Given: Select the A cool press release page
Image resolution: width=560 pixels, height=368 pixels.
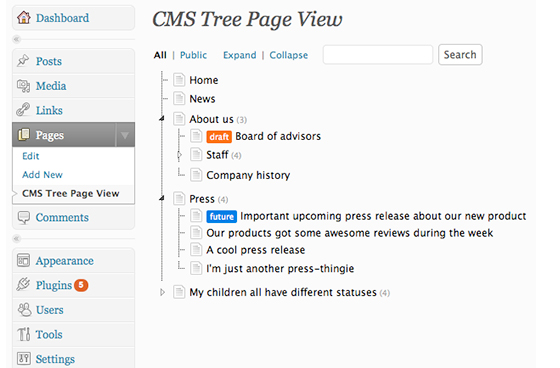Looking at the screenshot, I should tap(256, 250).
